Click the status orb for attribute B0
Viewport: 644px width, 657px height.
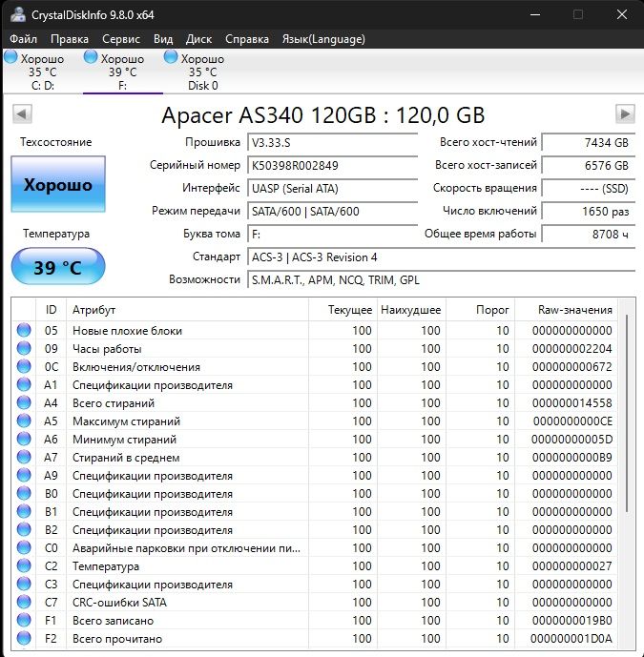click(24, 493)
